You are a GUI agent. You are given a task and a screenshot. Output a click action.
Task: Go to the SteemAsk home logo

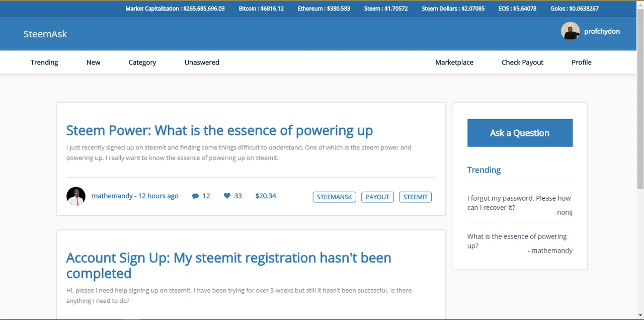pos(45,34)
